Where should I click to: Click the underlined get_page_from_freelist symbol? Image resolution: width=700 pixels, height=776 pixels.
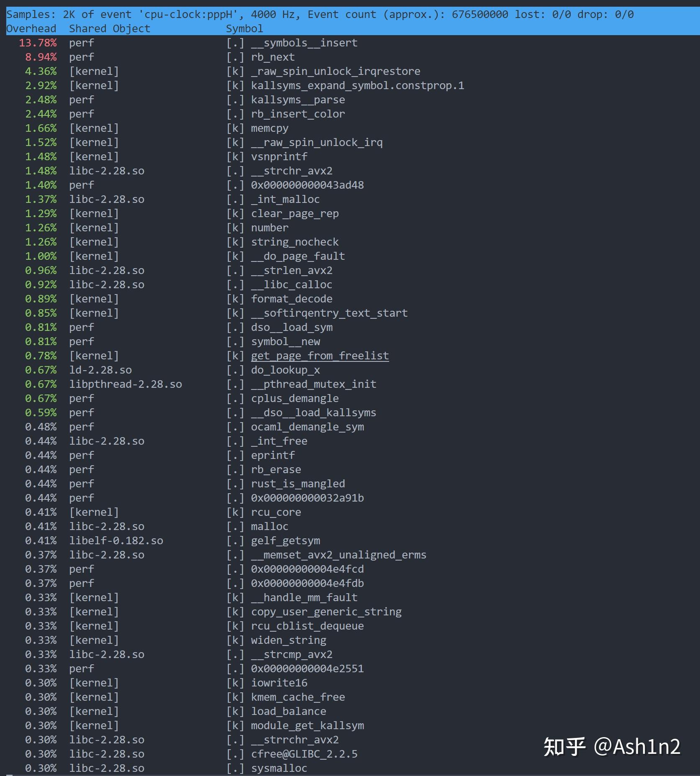320,356
